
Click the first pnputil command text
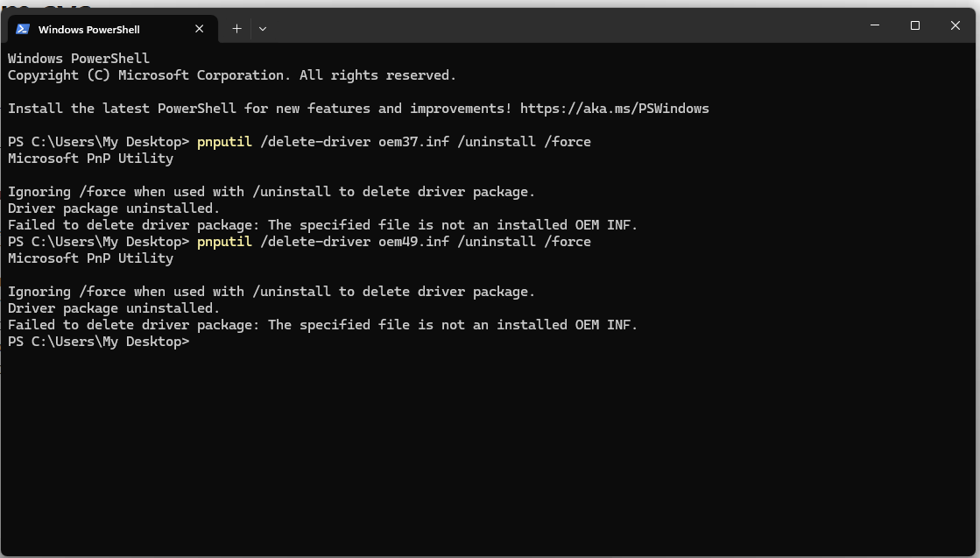[x=224, y=141]
